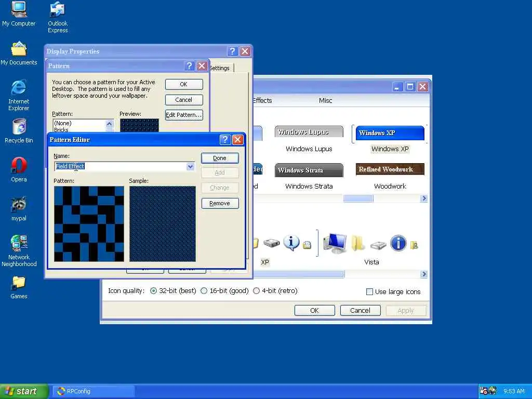Click Cancel in the RPConfig window
This screenshot has height=399, width=532.
(361, 311)
